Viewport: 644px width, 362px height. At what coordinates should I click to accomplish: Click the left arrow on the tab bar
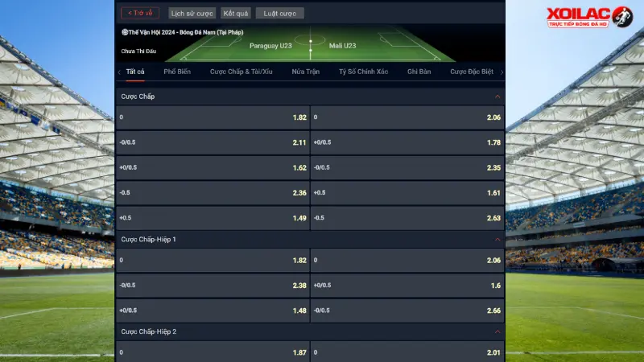(x=119, y=72)
